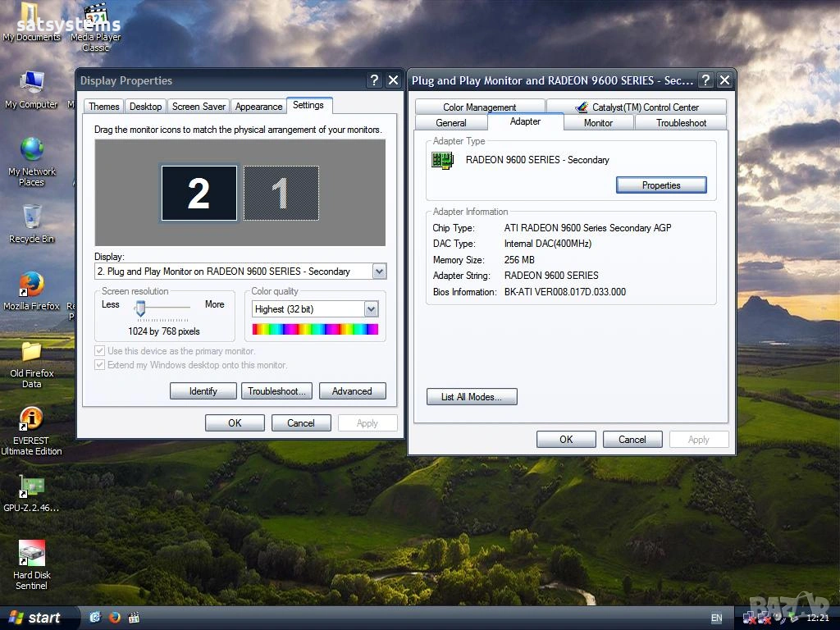Viewport: 840px width, 630px height.
Task: Open Media Player Classic desktop icon
Action: (x=95, y=16)
